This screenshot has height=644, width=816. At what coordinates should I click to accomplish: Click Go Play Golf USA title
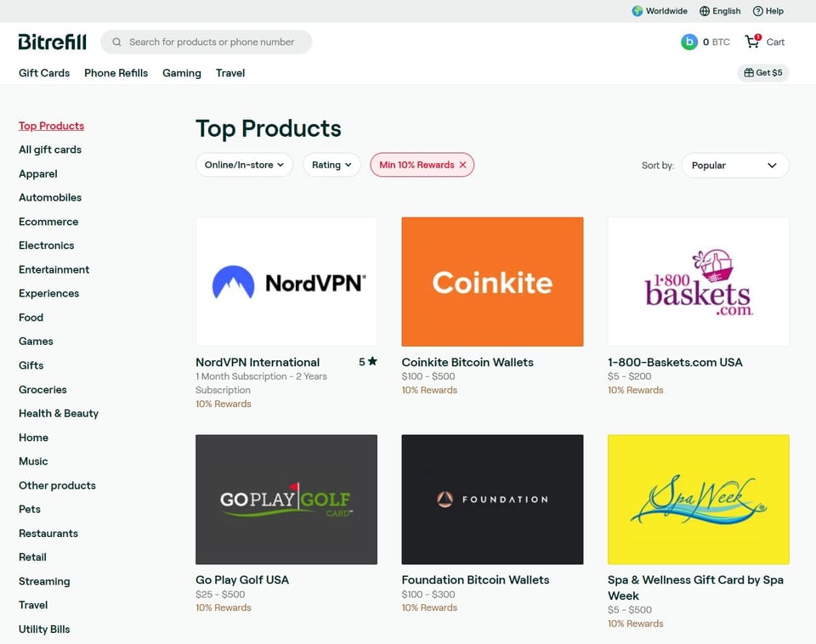(x=242, y=580)
